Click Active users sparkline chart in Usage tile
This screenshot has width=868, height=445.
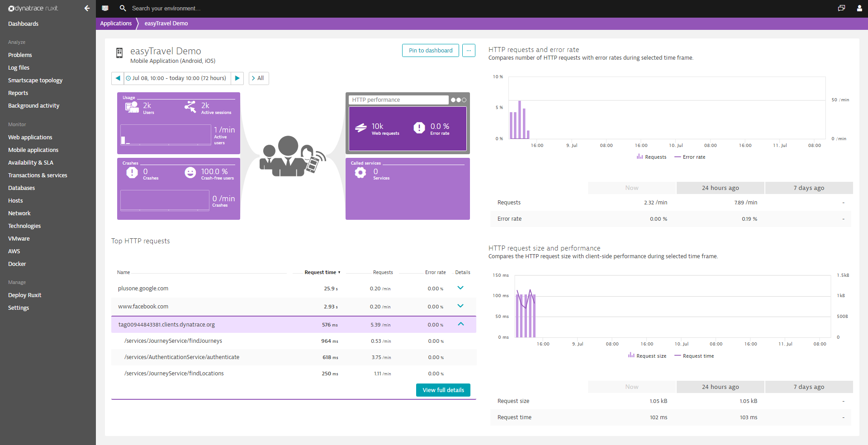pos(166,135)
